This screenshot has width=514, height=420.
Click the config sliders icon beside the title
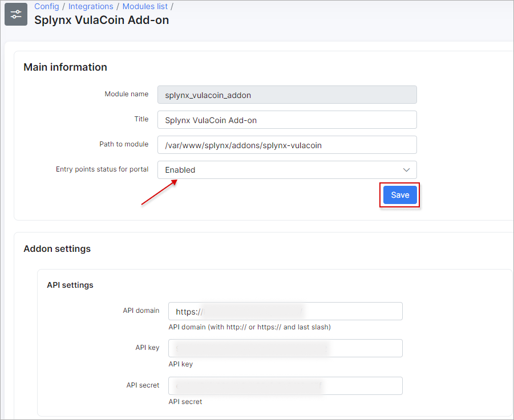[x=16, y=14]
